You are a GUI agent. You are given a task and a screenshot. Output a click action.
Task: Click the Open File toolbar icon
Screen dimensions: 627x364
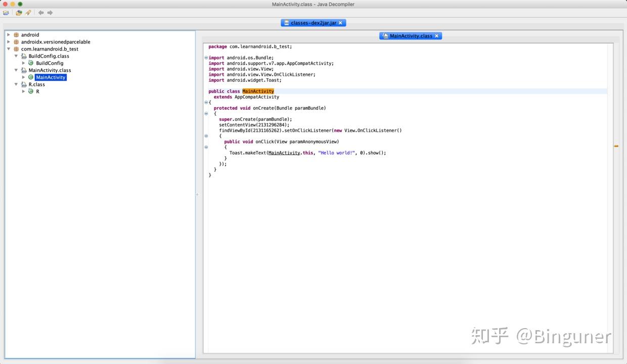[x=6, y=13]
